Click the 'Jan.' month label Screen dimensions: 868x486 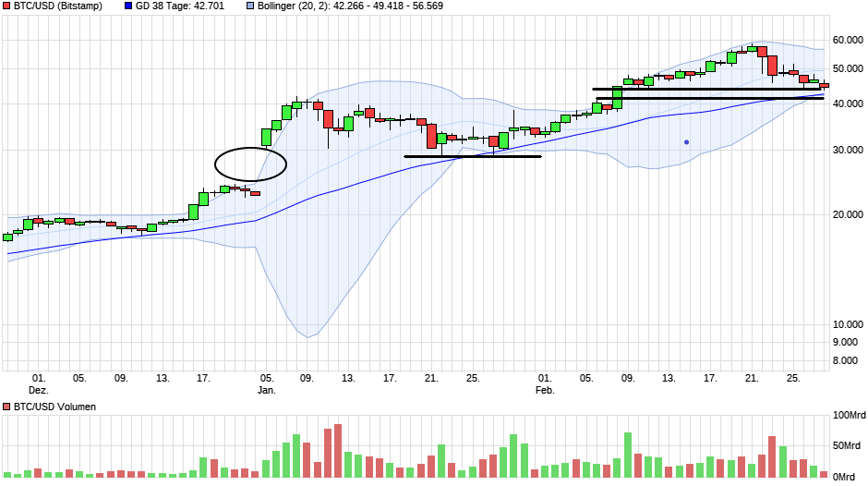(266, 390)
